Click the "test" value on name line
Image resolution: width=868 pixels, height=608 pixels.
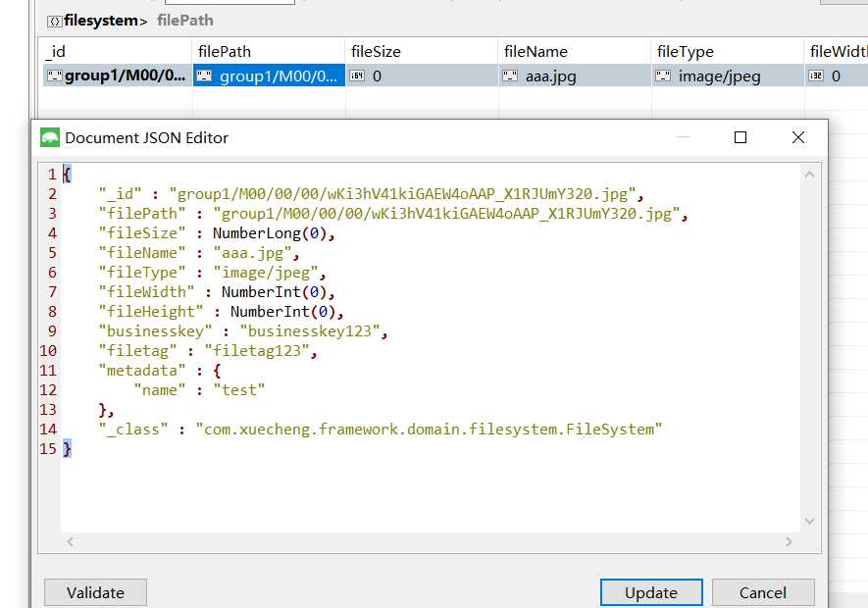(x=239, y=390)
